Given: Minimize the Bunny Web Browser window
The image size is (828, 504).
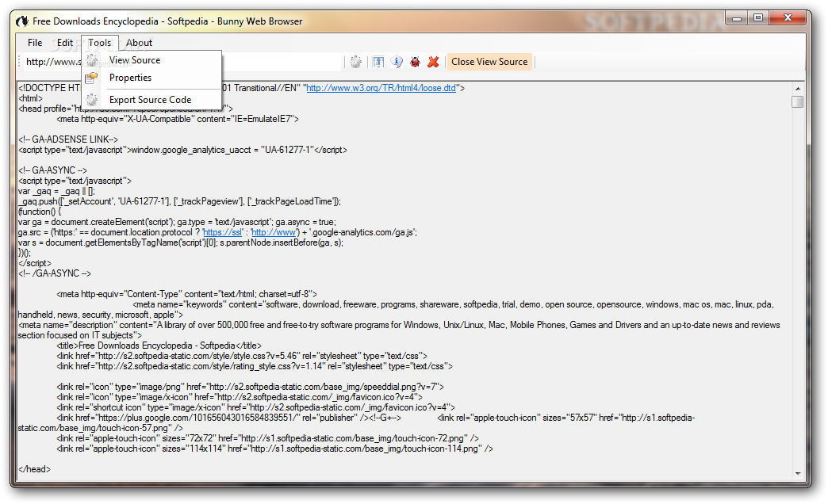Looking at the screenshot, I should click(x=737, y=18).
